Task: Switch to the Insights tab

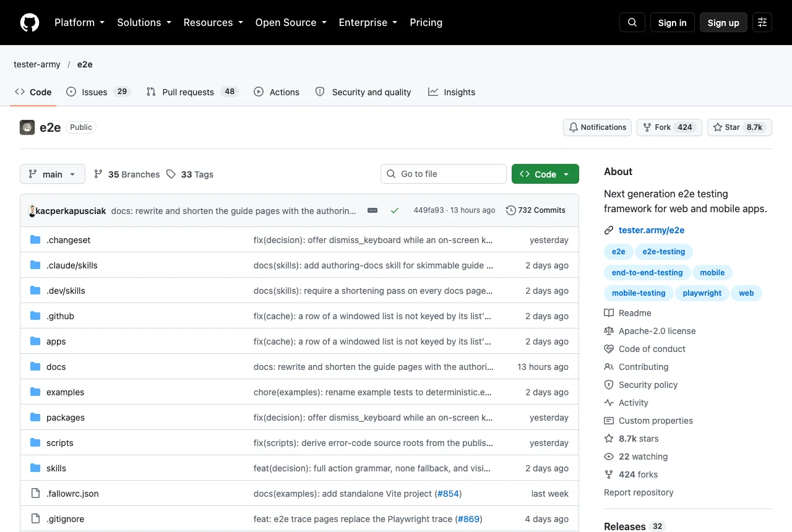Action: click(452, 92)
